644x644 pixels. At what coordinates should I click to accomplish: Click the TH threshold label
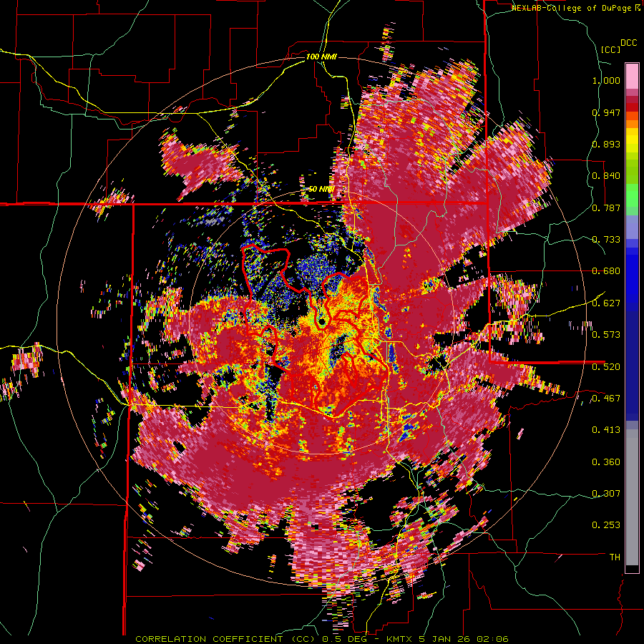(615, 557)
